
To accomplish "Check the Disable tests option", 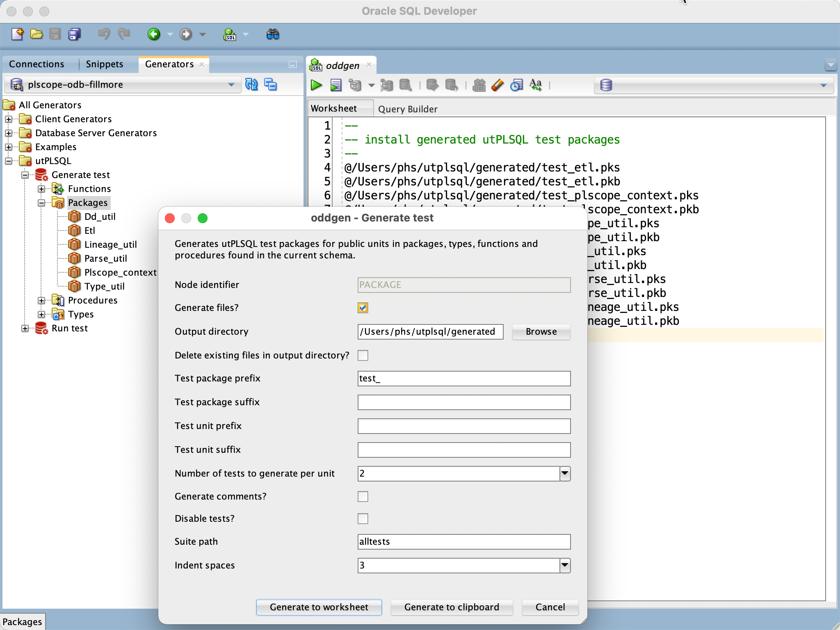I will pos(362,518).
